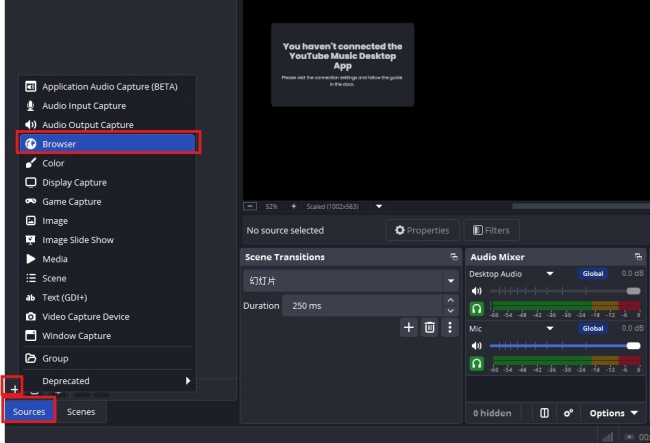
Task: Add a Window Capture source
Action: pos(107,336)
